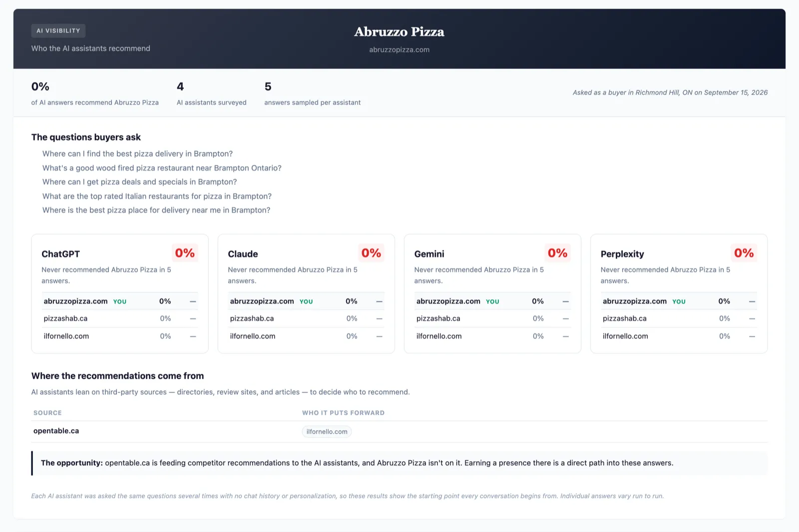Viewport: 799px width, 532px height.
Task: Click the opentable.ca source row
Action: point(399,431)
